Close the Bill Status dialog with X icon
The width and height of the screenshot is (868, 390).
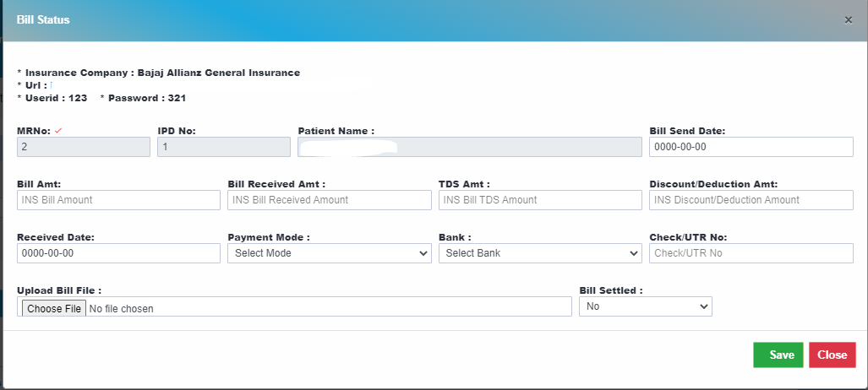pos(848,20)
